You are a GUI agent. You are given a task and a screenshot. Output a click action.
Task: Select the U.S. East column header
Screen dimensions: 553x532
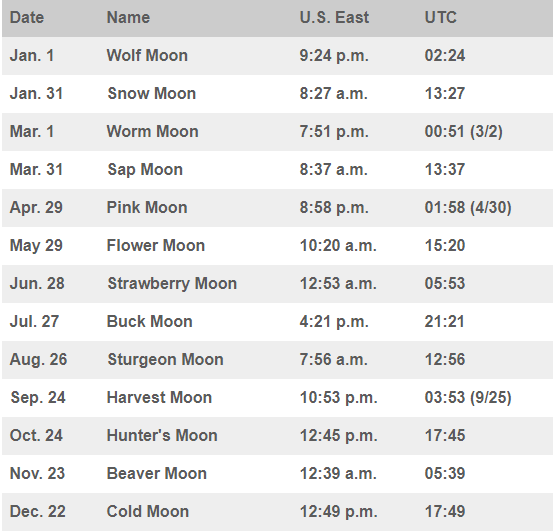(334, 18)
